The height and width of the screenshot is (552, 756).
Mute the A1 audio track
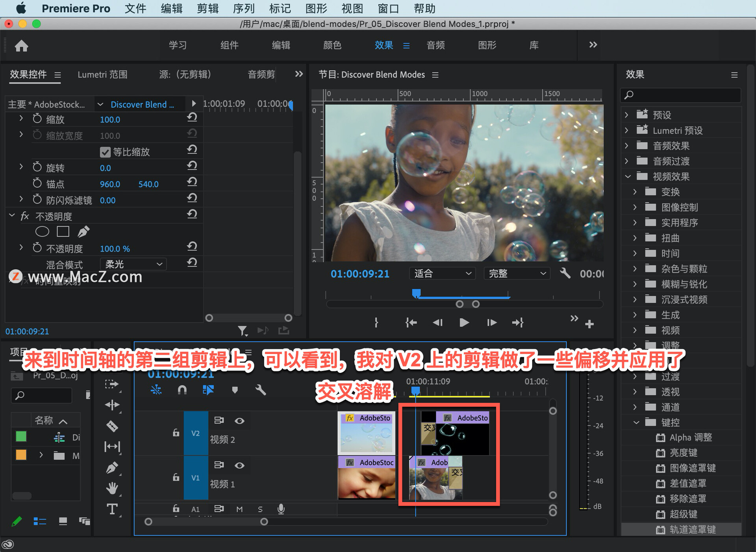239,509
